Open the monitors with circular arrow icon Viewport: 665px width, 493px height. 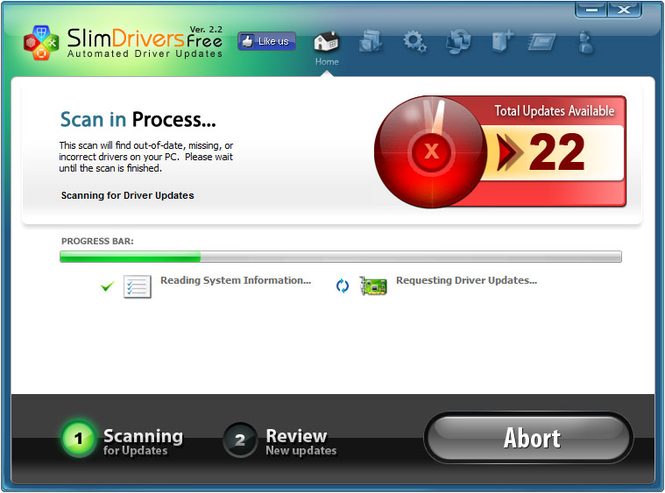click(458, 41)
